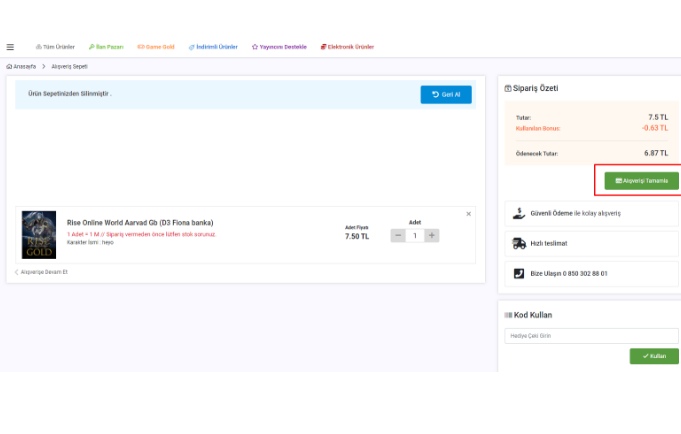This screenshot has height=434, width=681.
Task: Go to Game Gold section
Action: coord(156,47)
